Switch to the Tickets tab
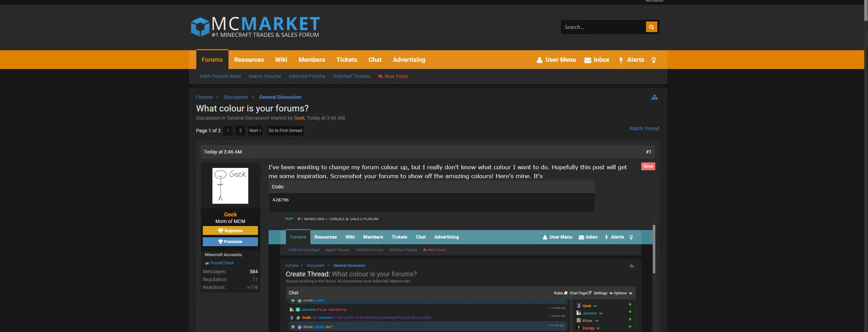868x332 pixels. 347,60
